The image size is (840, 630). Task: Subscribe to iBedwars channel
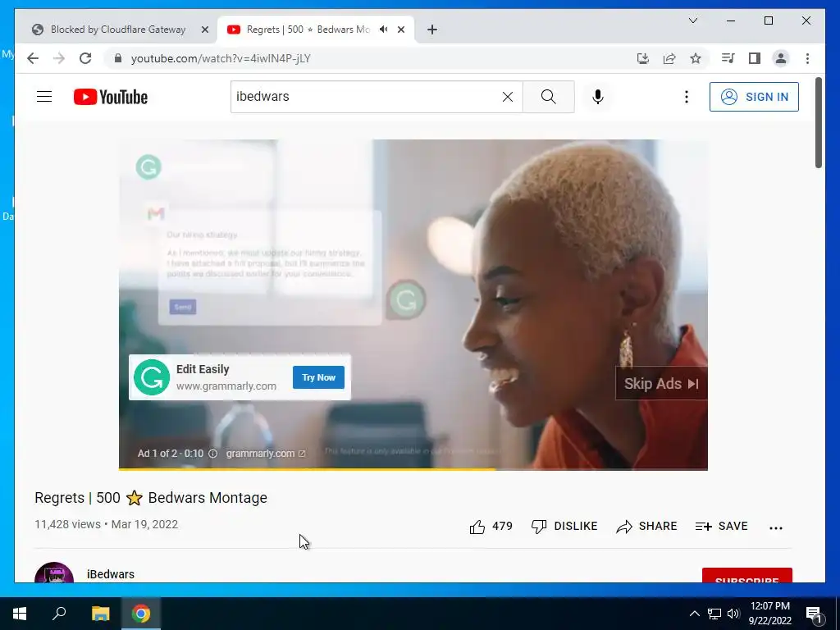pyautogui.click(x=746, y=576)
